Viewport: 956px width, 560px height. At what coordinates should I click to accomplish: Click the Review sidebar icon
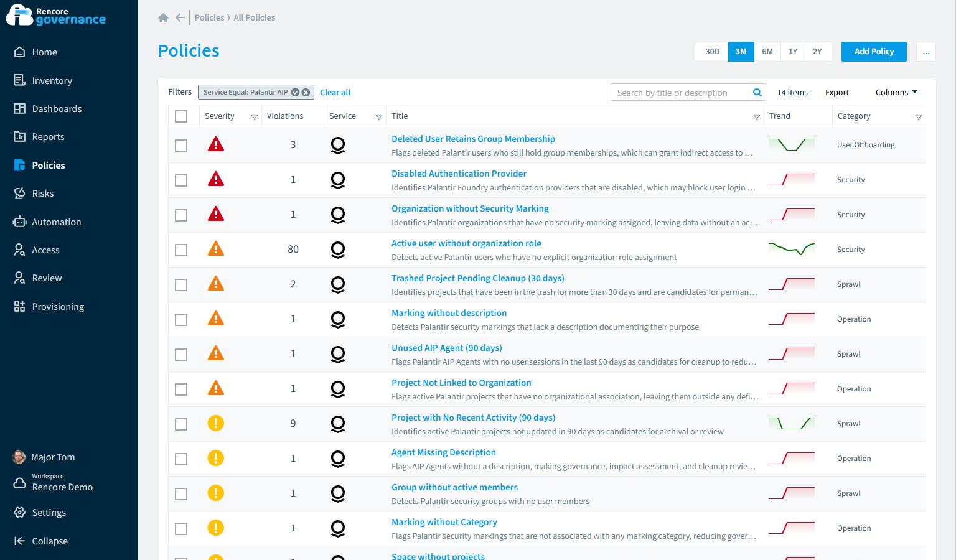click(x=20, y=278)
